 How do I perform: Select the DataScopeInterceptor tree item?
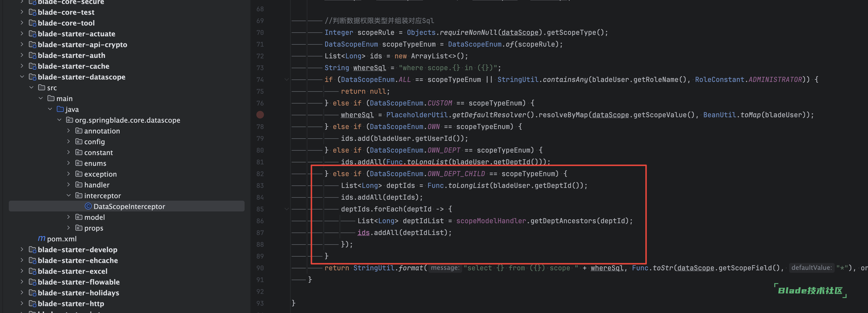point(127,207)
